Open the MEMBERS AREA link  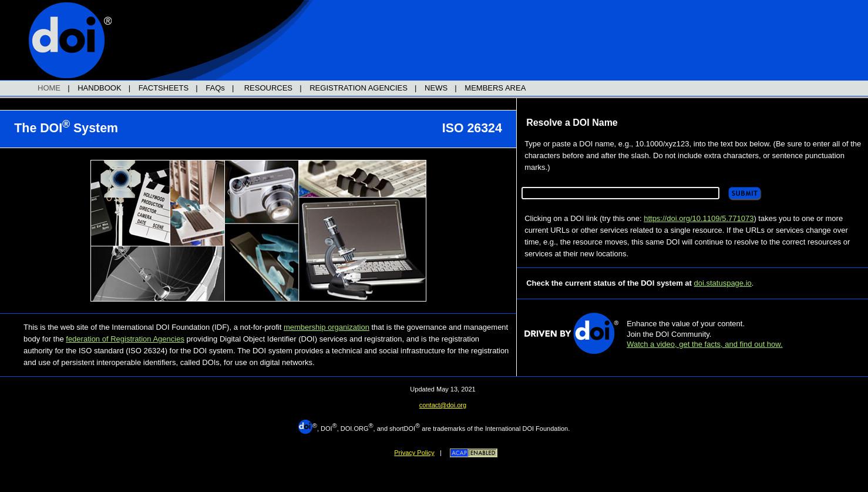[x=495, y=88]
